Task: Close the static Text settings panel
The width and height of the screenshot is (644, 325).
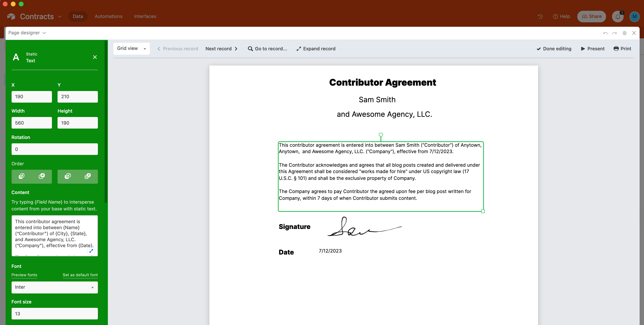Action: coord(95,57)
